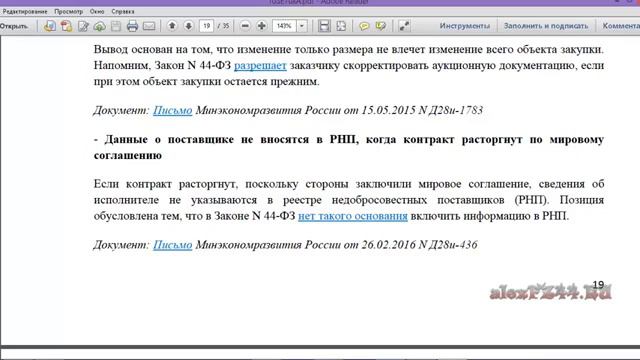Image resolution: width=640 pixels, height=360 pixels.
Task: Click the cloud upload icon
Action: coord(100,26)
